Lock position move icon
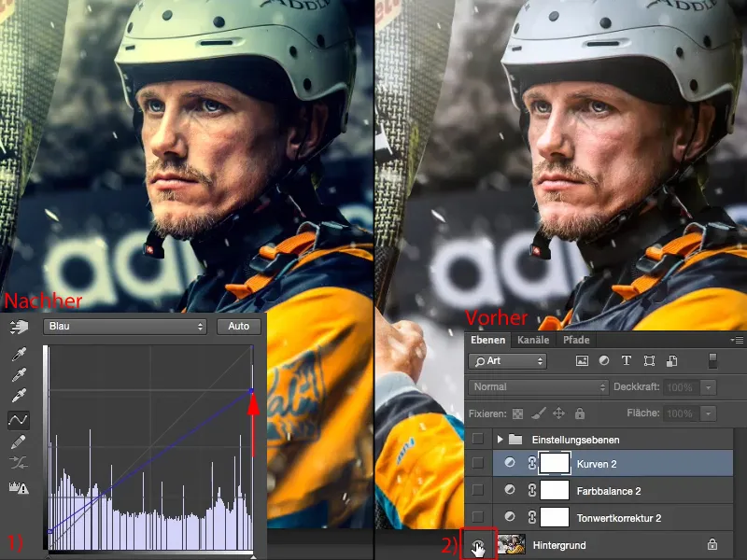This screenshot has height=560, width=747. (558, 413)
